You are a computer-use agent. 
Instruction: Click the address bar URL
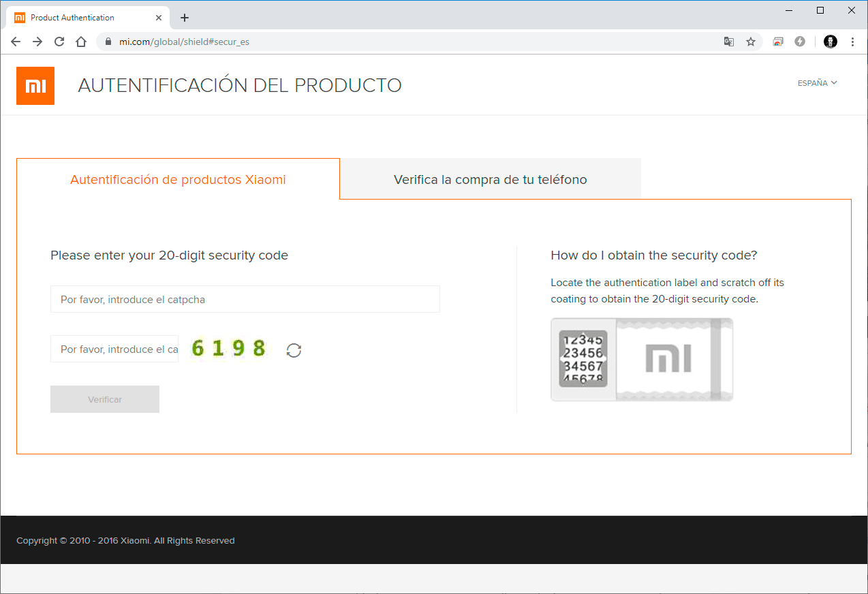coord(184,42)
